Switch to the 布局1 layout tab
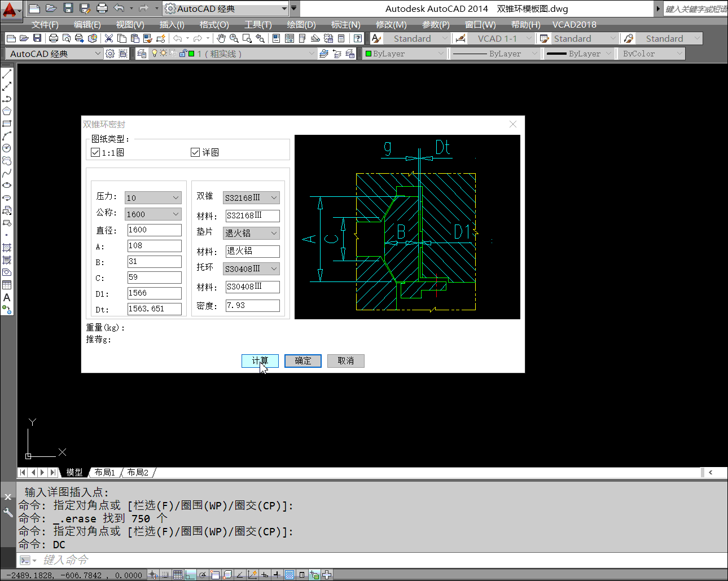 coord(105,472)
